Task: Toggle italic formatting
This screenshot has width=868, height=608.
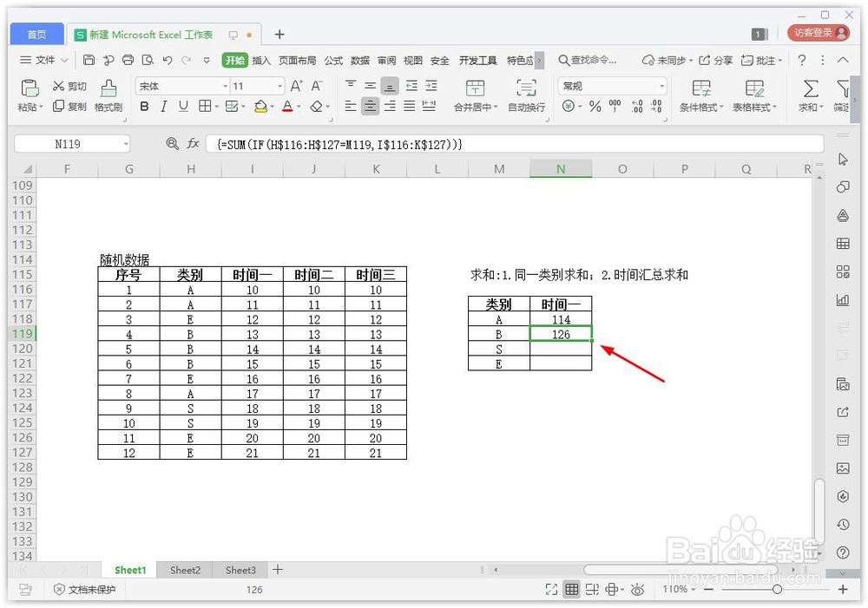Action: point(164,106)
